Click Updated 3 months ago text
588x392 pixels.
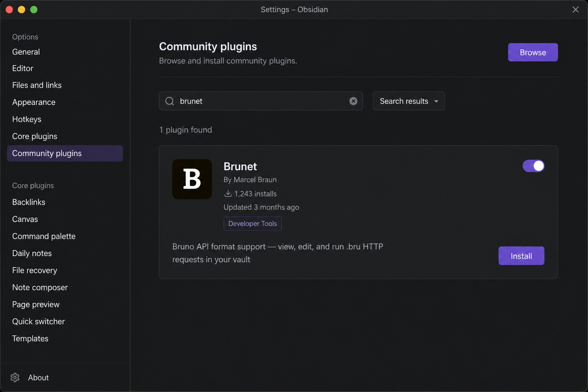point(261,207)
